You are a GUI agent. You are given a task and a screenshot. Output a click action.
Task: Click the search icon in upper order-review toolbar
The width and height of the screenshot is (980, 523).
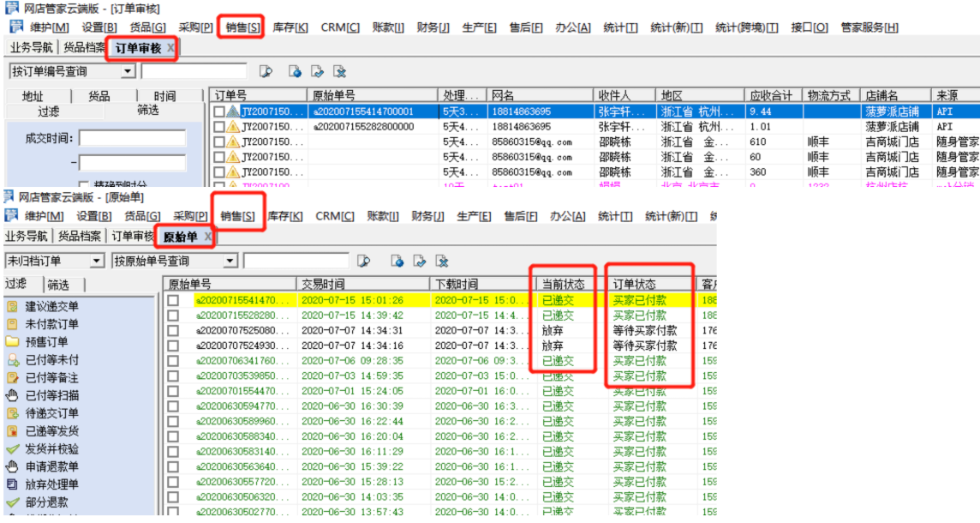[x=266, y=71]
